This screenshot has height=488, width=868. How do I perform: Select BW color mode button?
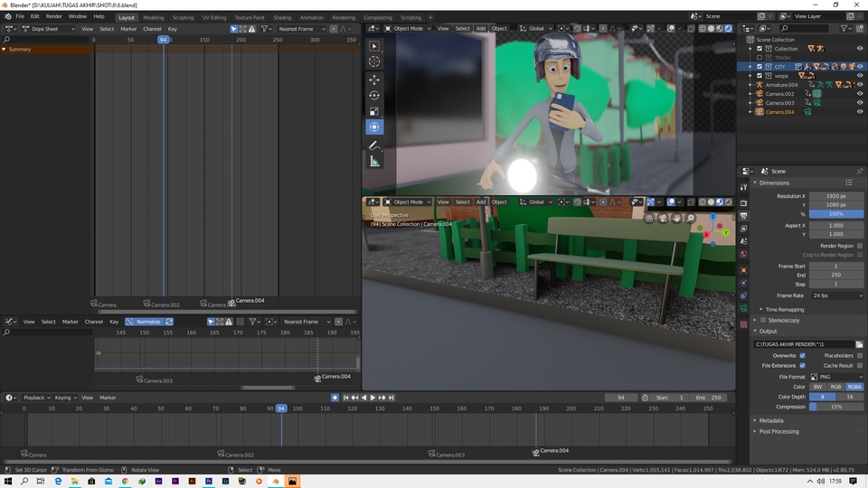tap(817, 387)
